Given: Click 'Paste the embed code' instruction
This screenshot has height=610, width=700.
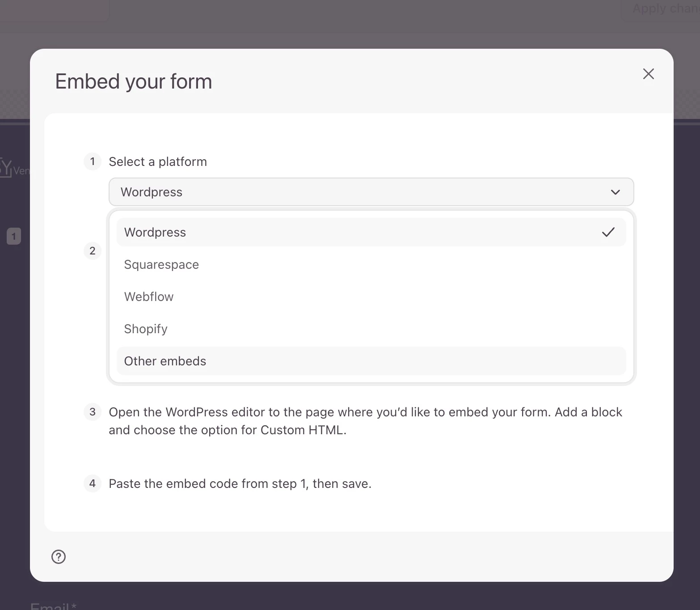Looking at the screenshot, I should coord(240,483).
